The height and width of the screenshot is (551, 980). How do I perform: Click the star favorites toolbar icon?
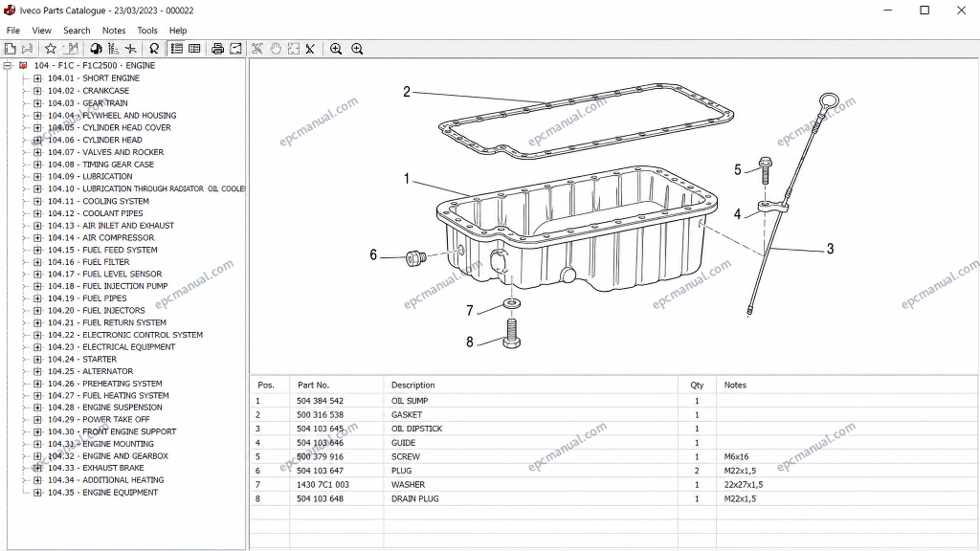pos(51,49)
